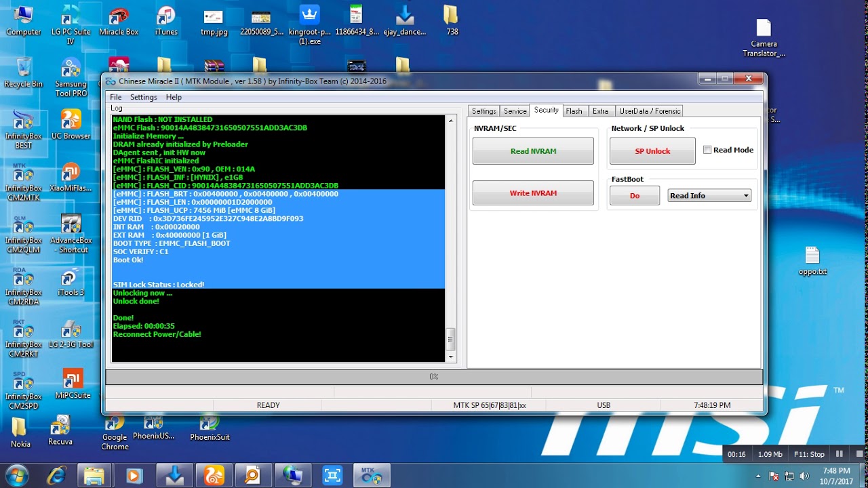Screen dimensions: 868x488
Task: Select the InfinityBox CM2QLM icon
Action: 23,235
